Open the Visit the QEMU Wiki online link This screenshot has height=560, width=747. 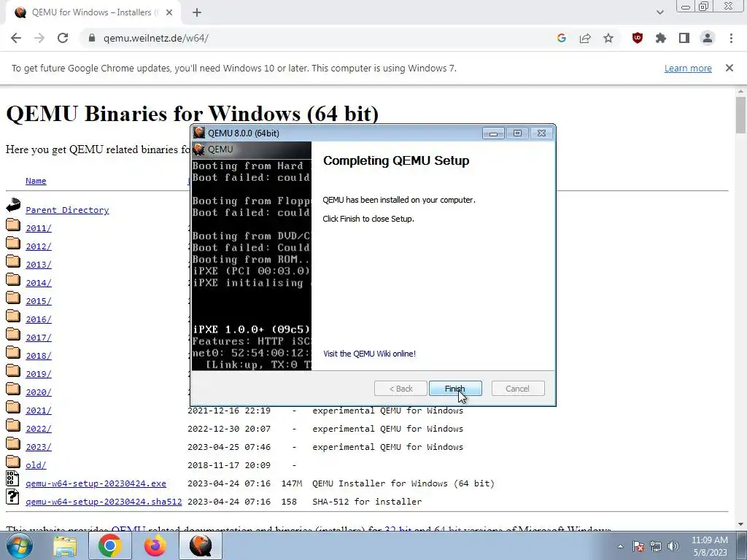[369, 354]
